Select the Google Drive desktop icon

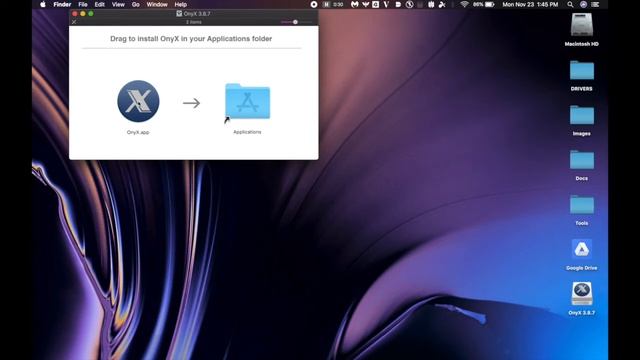[582, 249]
